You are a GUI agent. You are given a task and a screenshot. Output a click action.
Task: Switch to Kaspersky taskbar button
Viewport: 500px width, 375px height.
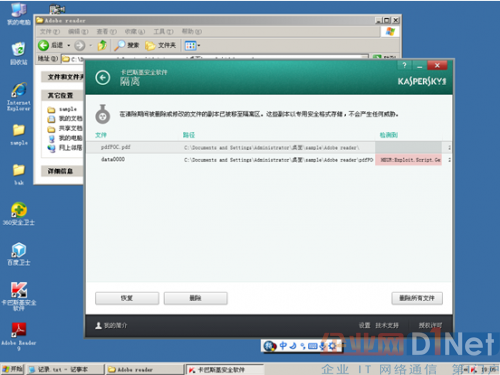tap(224, 369)
